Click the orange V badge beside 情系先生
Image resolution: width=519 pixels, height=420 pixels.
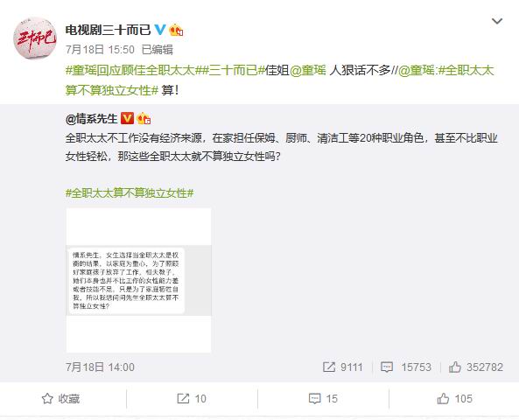(128, 118)
